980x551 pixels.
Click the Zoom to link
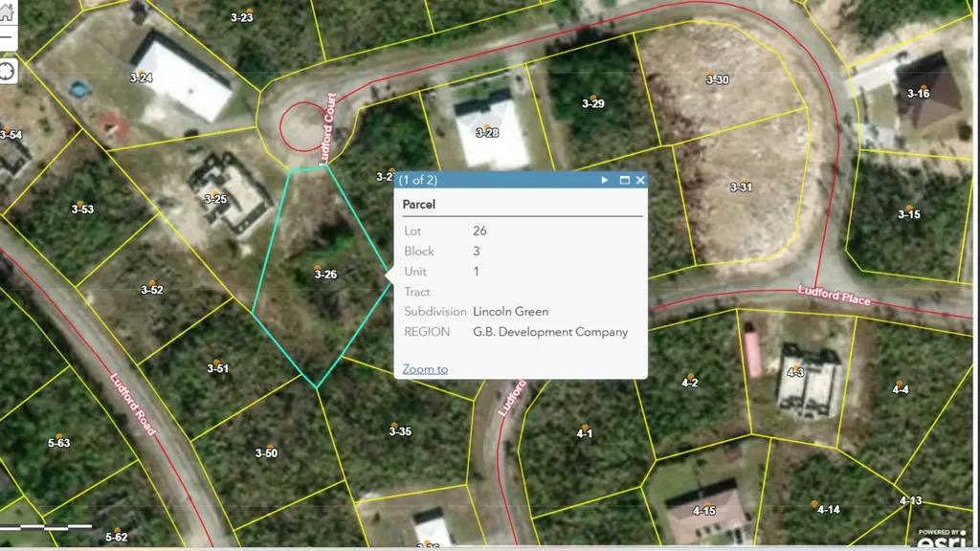click(x=425, y=369)
